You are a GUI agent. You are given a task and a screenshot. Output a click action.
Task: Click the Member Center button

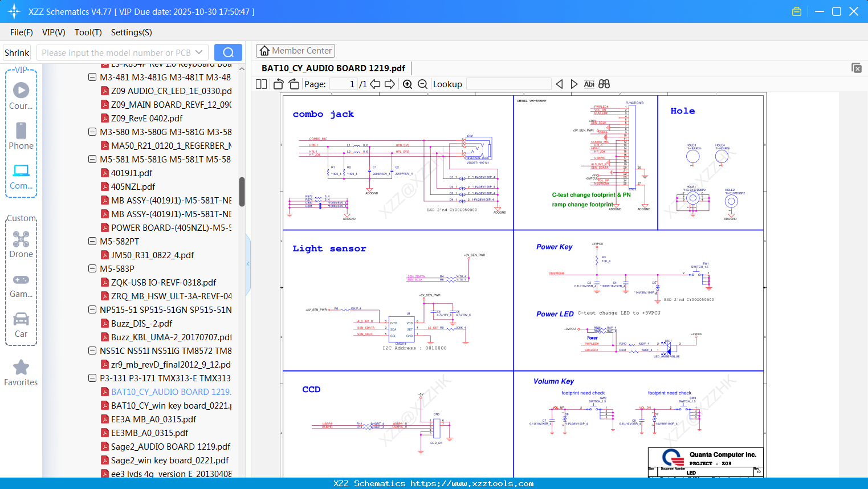pos(295,51)
